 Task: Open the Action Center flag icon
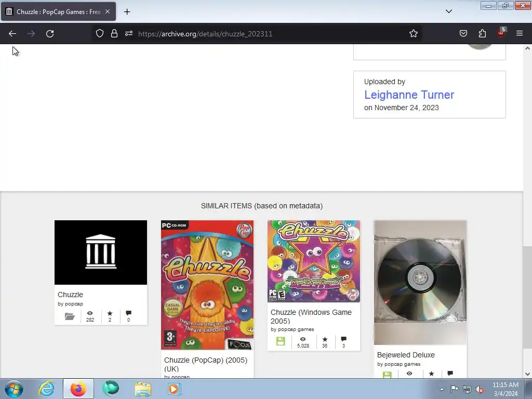tap(454, 389)
